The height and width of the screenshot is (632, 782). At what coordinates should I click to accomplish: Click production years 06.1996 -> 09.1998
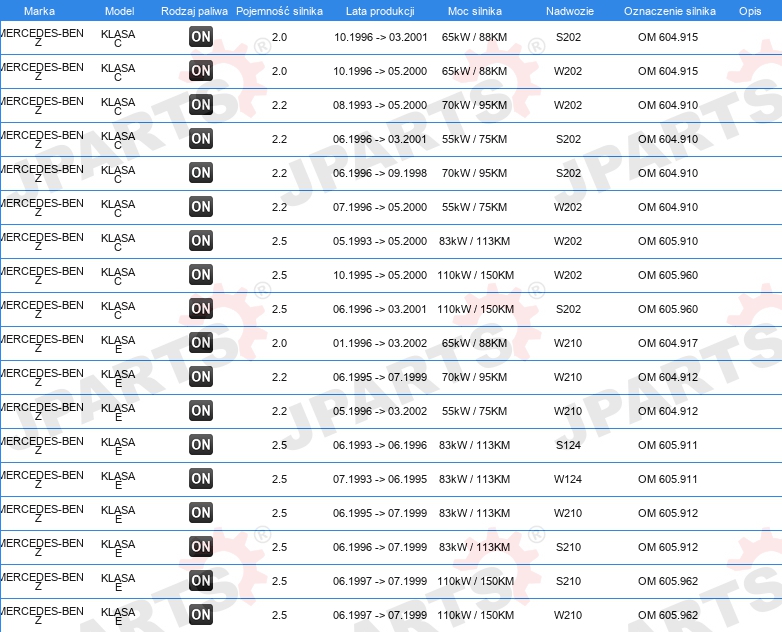380,173
